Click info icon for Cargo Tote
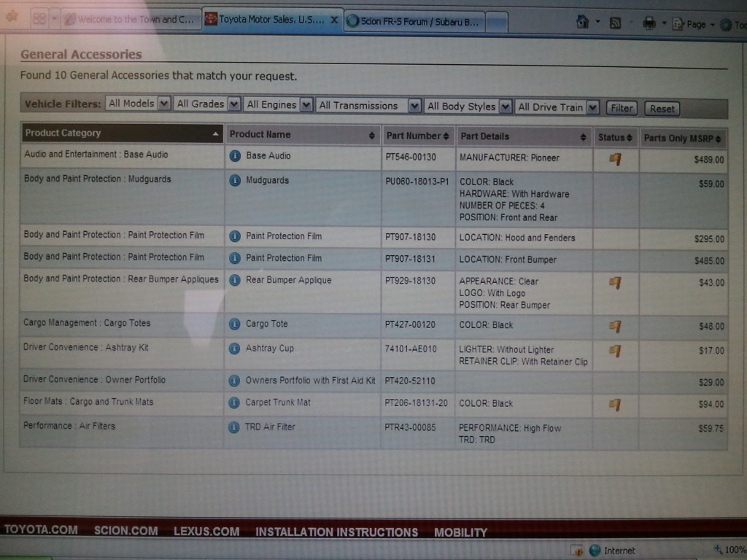The height and width of the screenshot is (560, 747). (x=234, y=324)
